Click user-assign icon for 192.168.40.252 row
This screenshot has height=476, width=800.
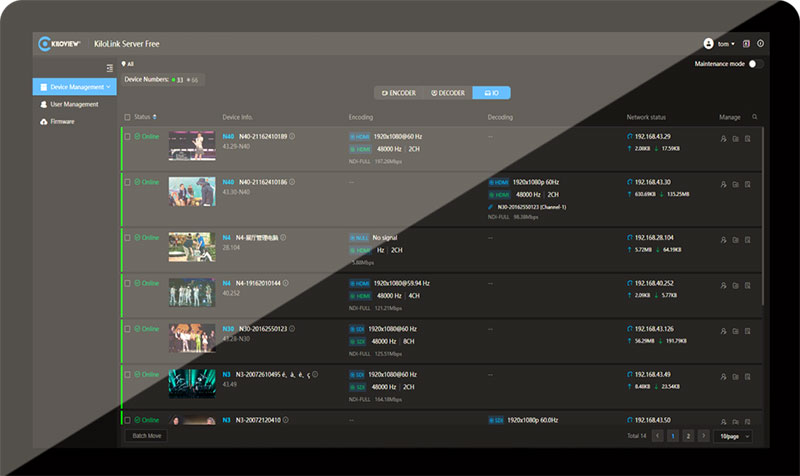coord(723,286)
